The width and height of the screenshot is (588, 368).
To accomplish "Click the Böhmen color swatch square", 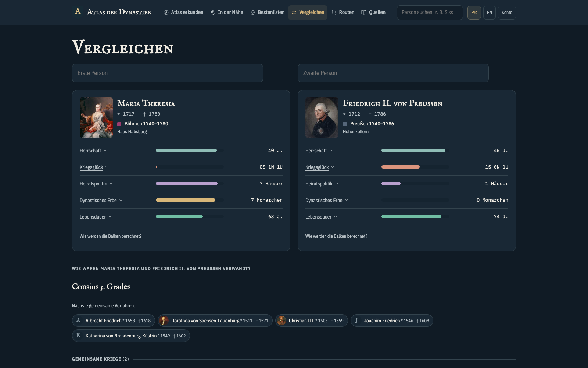I will coord(119,124).
